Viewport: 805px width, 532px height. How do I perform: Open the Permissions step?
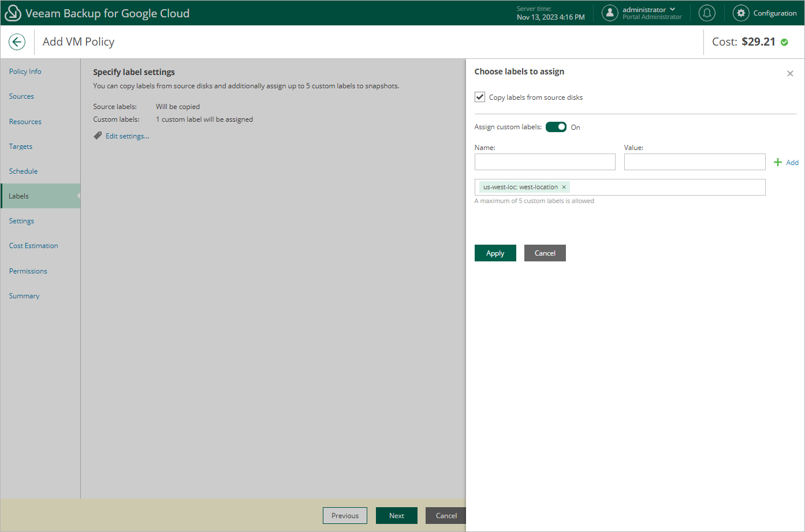pyautogui.click(x=28, y=271)
